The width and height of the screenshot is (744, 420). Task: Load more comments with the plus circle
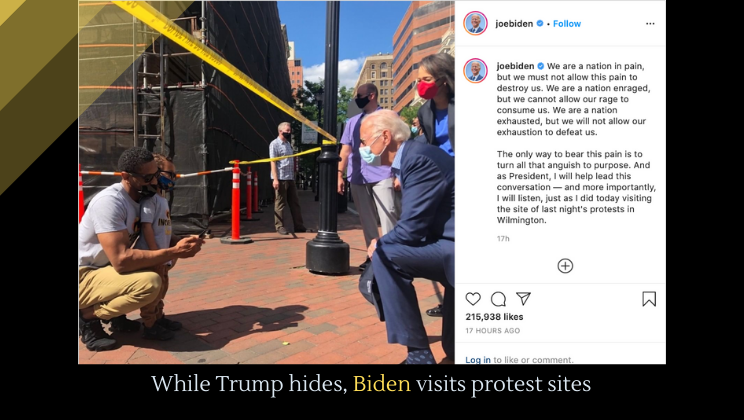tap(565, 266)
